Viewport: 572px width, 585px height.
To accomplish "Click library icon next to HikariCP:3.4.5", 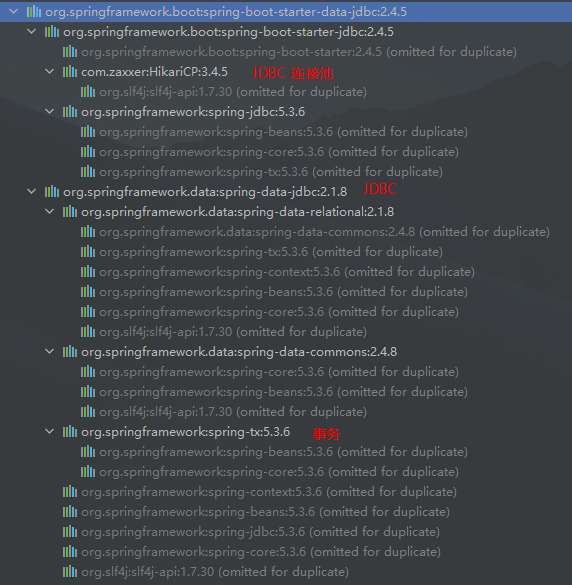I will point(70,72).
